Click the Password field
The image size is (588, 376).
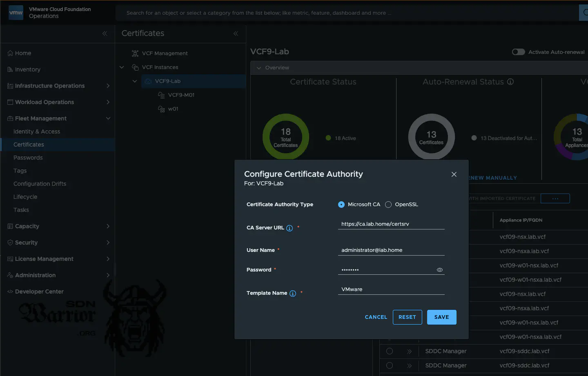tap(391, 270)
